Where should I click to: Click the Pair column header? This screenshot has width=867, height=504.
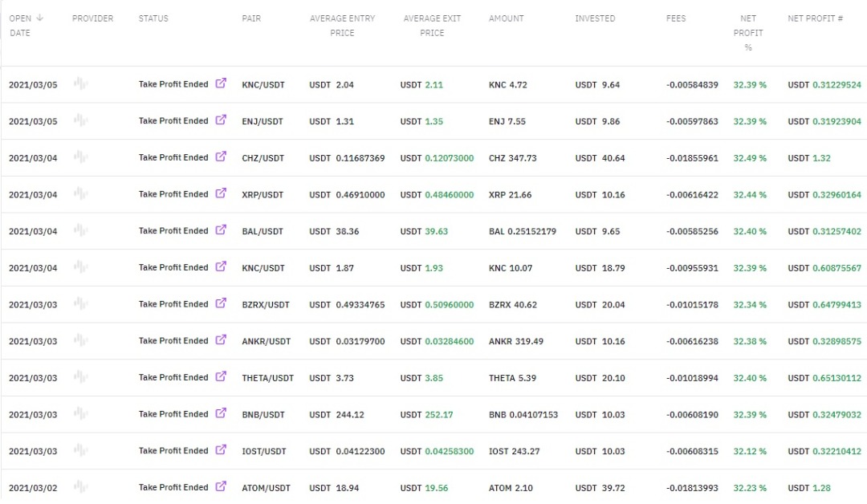(x=251, y=18)
